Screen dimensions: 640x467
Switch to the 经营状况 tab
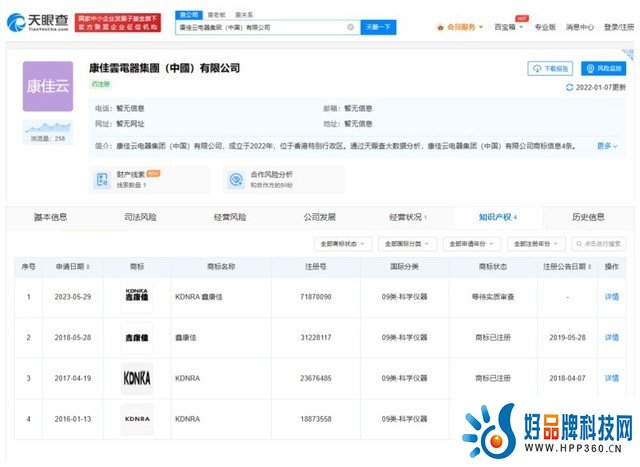pyautogui.click(x=408, y=217)
